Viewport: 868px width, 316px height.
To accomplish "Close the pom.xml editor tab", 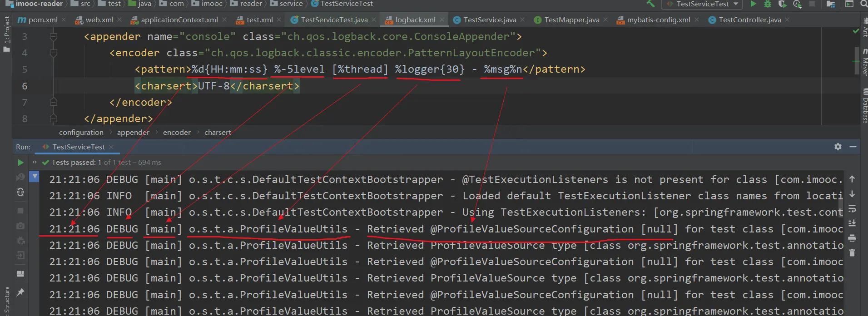I will tap(64, 20).
